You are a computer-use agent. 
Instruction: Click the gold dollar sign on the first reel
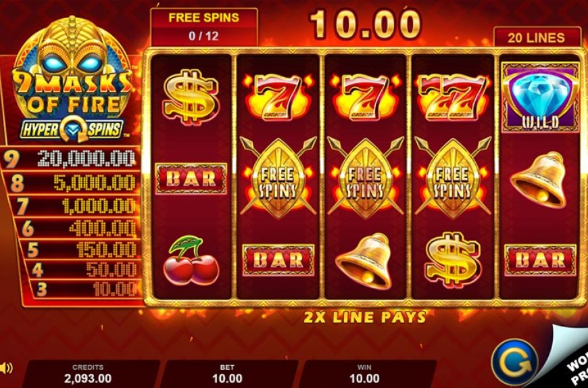point(191,97)
